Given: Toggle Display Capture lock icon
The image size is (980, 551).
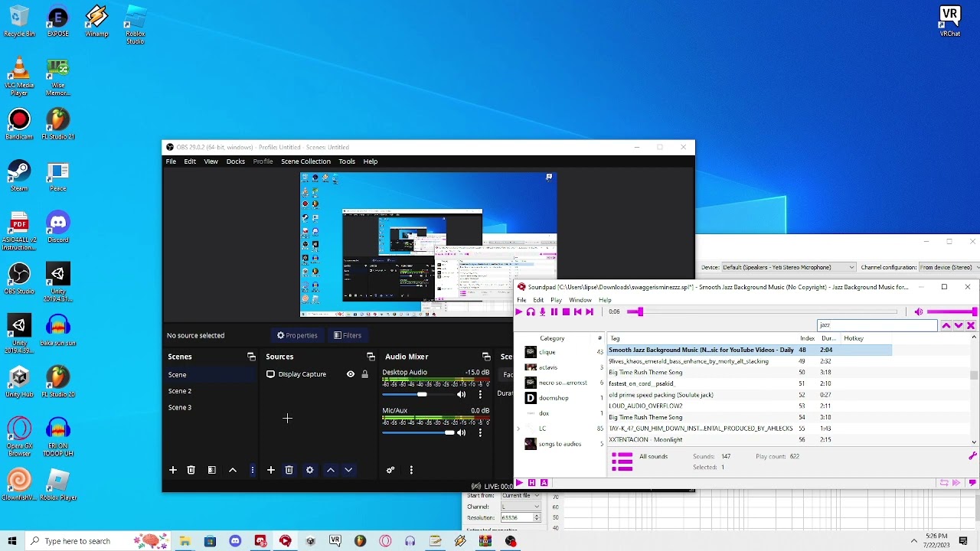Looking at the screenshot, I should (364, 374).
